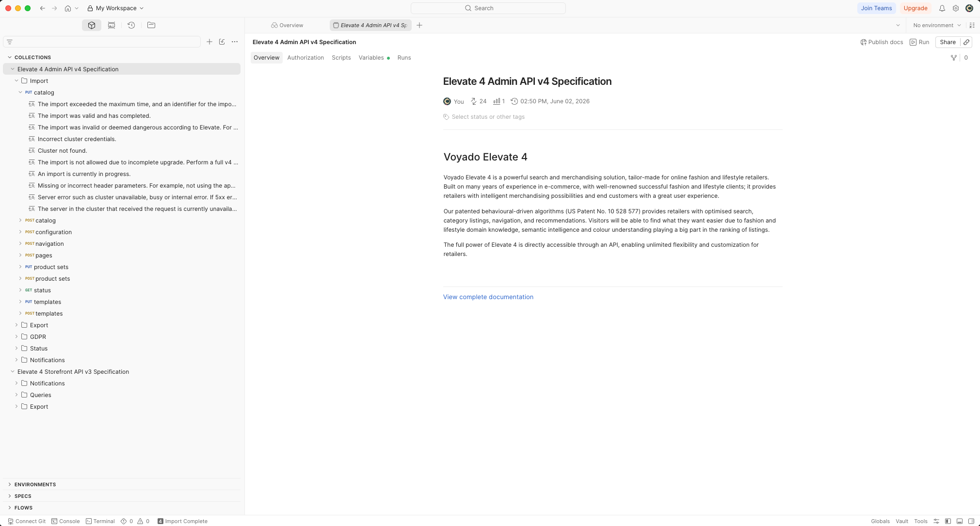This screenshot has height=526, width=980.
Task: Open the Collections view icon in sidebar
Action: click(x=92, y=25)
